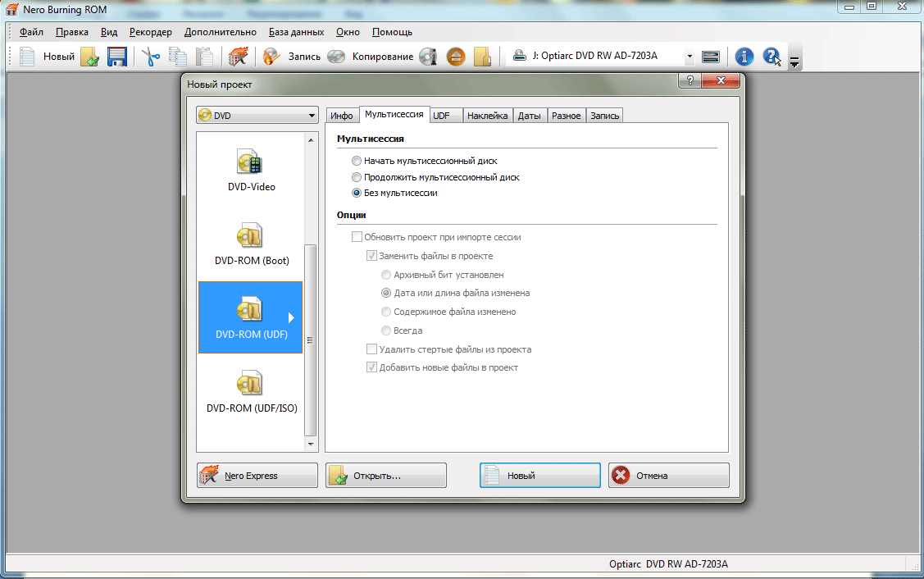Screen dimensions: 924x579
Task: Toggle Добавить новые файлы в проект checkbox
Action: [x=372, y=367]
